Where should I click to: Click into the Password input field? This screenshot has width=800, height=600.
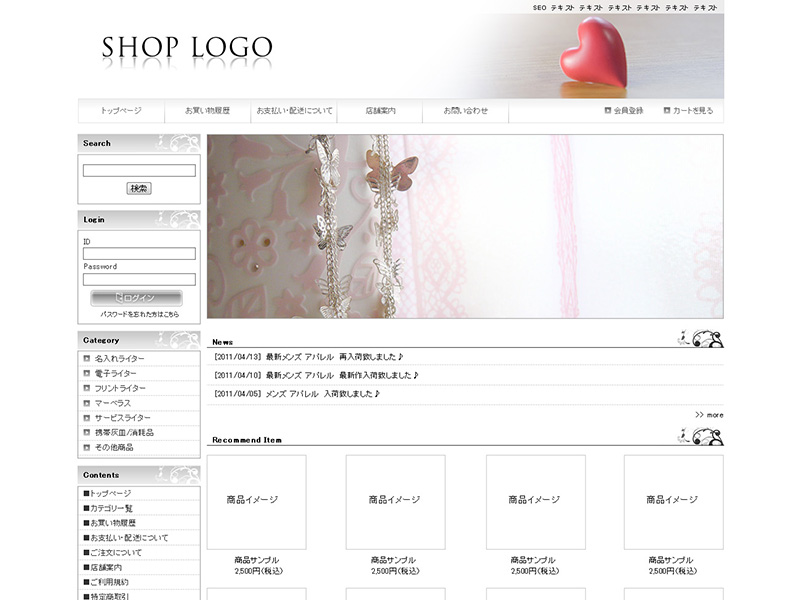(139, 280)
